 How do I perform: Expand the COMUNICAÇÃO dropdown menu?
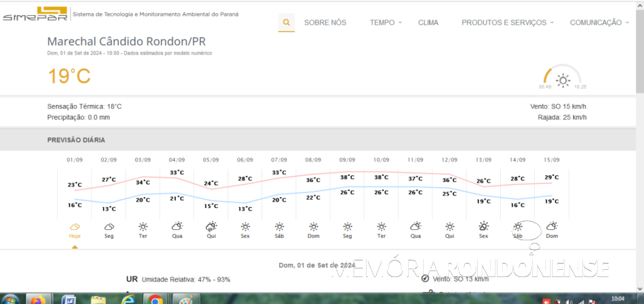click(x=599, y=22)
